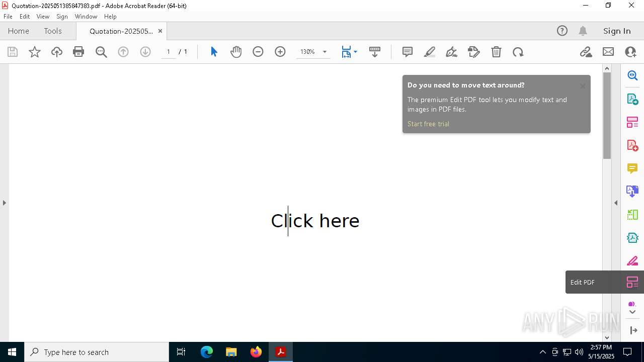Screen dimensions: 644x362
Task: Open the Help question mark icon
Action: point(562,31)
